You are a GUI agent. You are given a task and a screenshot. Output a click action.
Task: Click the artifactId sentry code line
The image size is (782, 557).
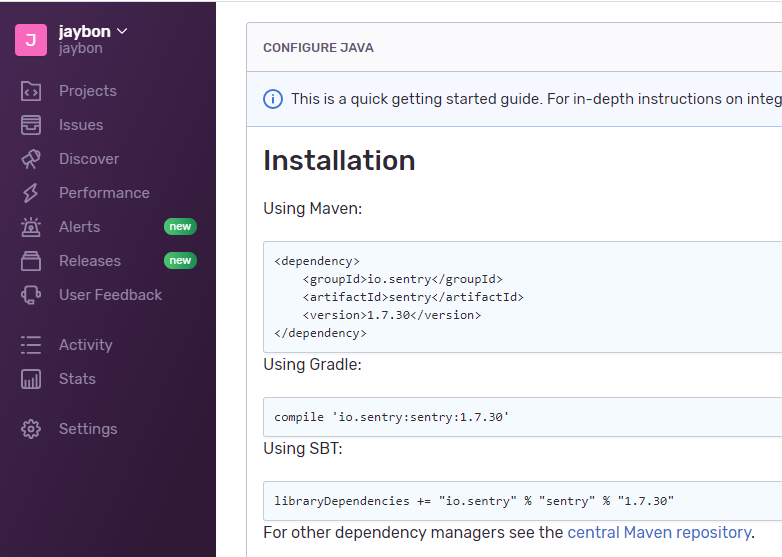coord(413,297)
